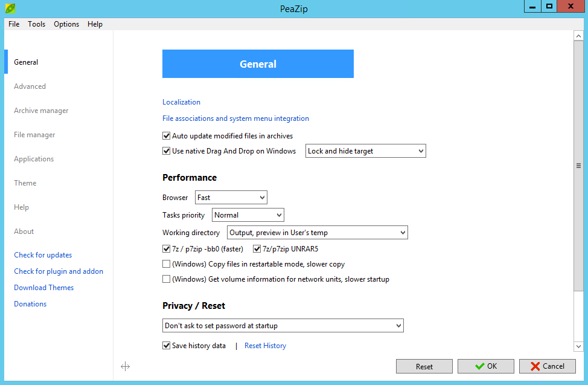Click the Donations link

pyautogui.click(x=30, y=304)
